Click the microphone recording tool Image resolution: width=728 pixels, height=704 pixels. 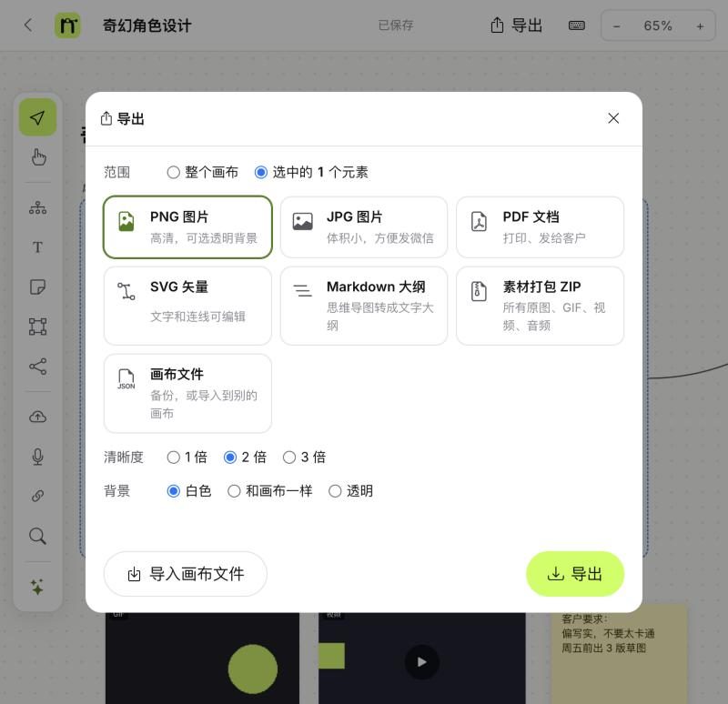coord(37,457)
